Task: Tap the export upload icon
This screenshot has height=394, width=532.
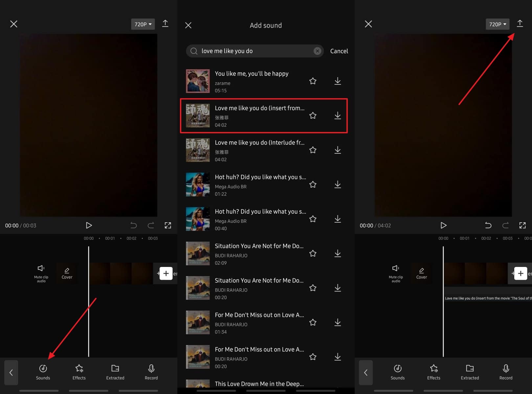Action: click(x=520, y=24)
